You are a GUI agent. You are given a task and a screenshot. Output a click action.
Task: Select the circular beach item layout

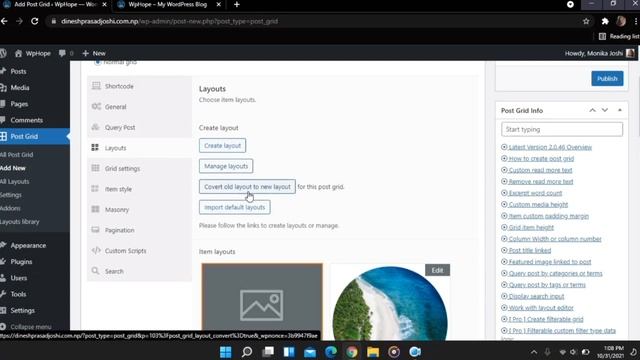(x=390, y=303)
